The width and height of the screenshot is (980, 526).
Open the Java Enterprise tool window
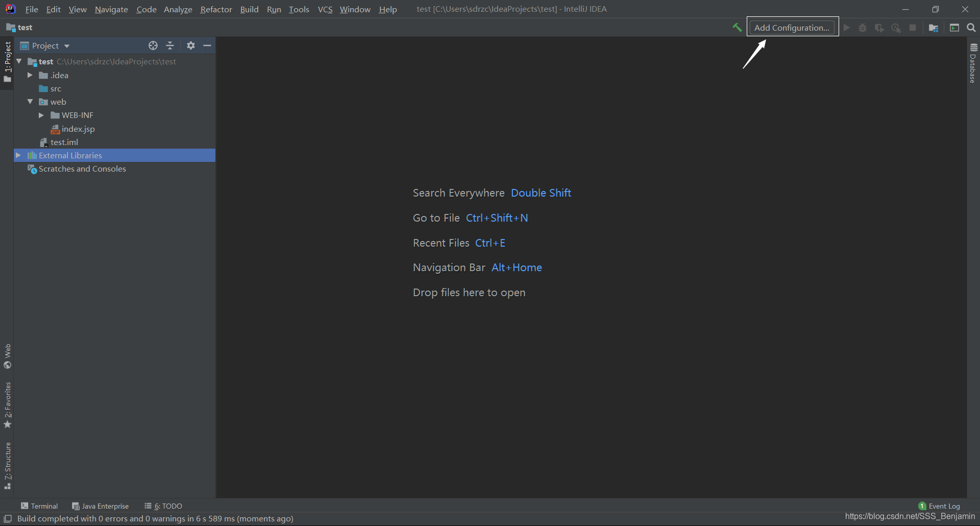pyautogui.click(x=101, y=506)
